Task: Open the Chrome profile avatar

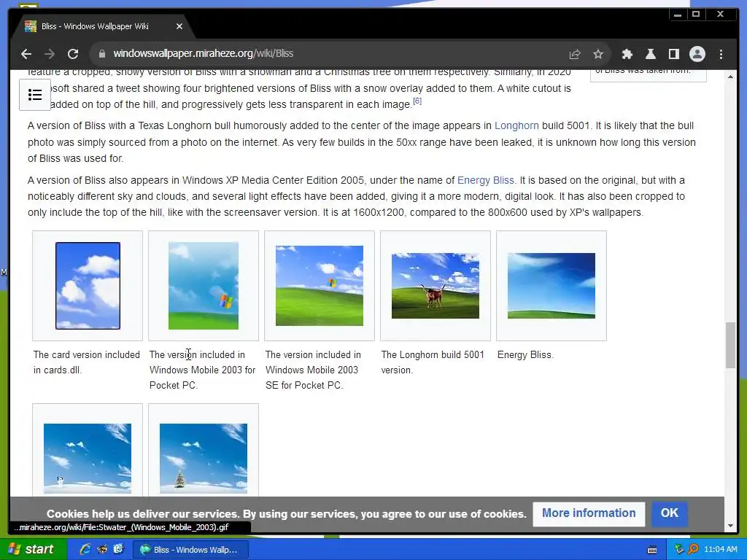Action: 697,54
